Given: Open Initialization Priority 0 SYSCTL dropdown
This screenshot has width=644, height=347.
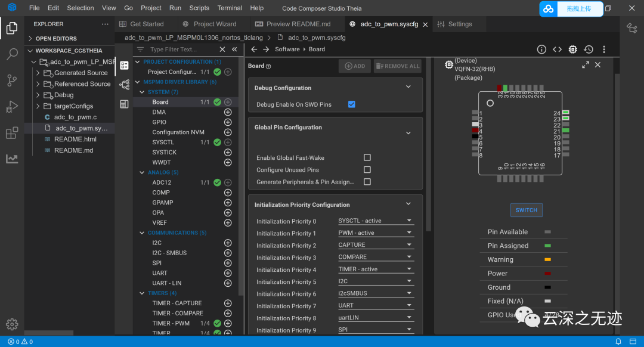Looking at the screenshot, I should coord(376,221).
